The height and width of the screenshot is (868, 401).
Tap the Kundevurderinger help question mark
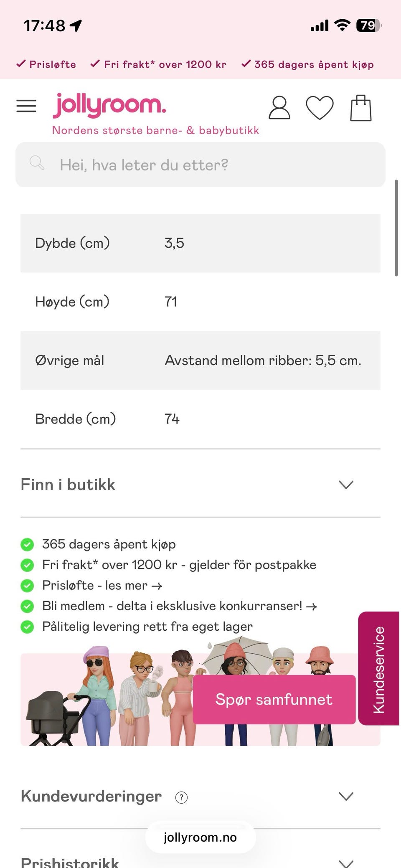tap(181, 797)
